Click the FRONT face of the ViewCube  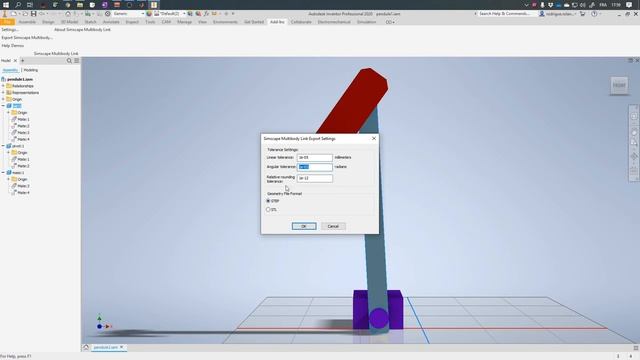point(619,85)
